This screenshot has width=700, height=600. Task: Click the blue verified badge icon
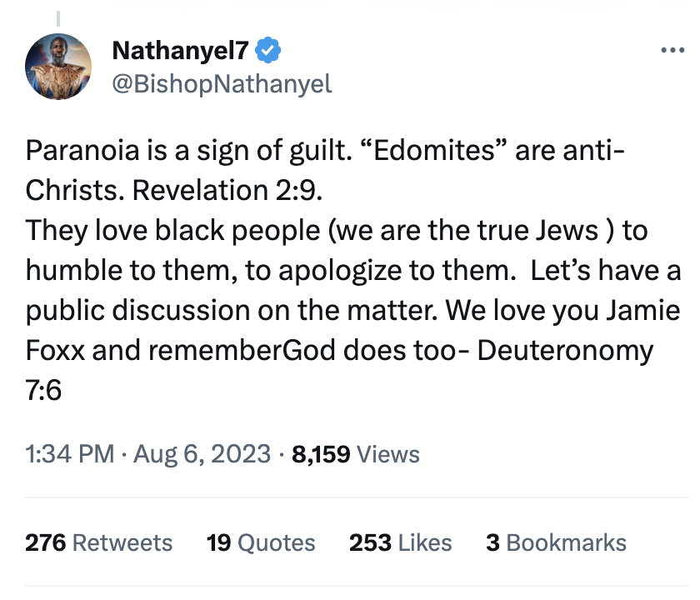267,50
